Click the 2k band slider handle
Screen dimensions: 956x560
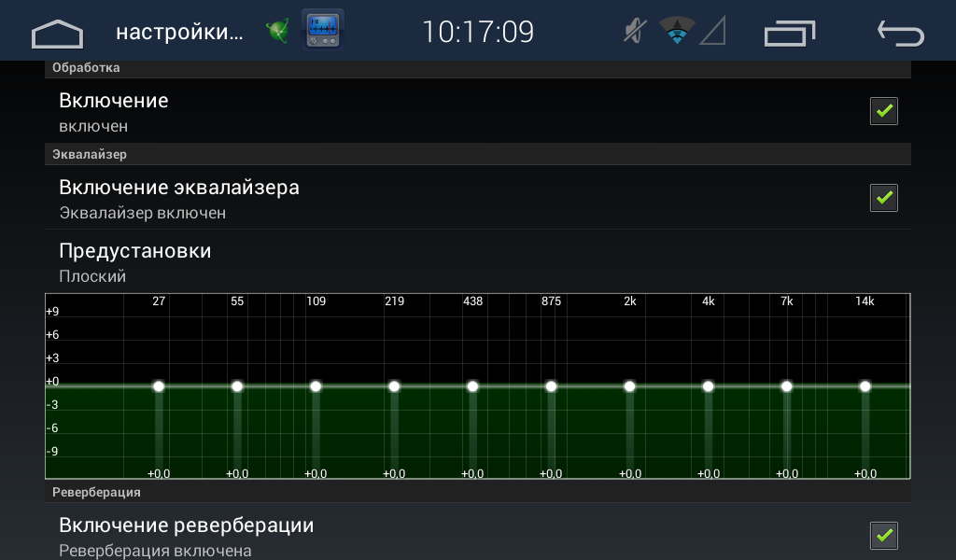[630, 386]
